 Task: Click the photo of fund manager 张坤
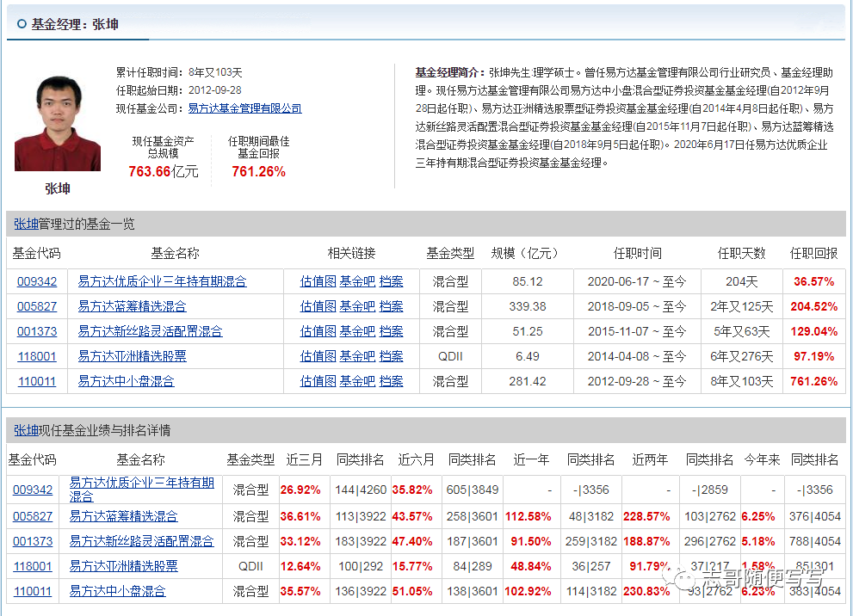coord(57,121)
